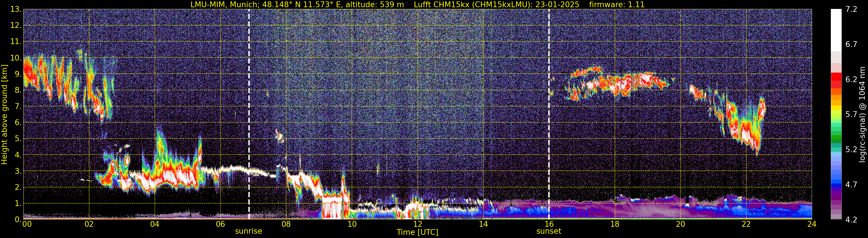Click the 6. label on the height axis

pos(18,123)
